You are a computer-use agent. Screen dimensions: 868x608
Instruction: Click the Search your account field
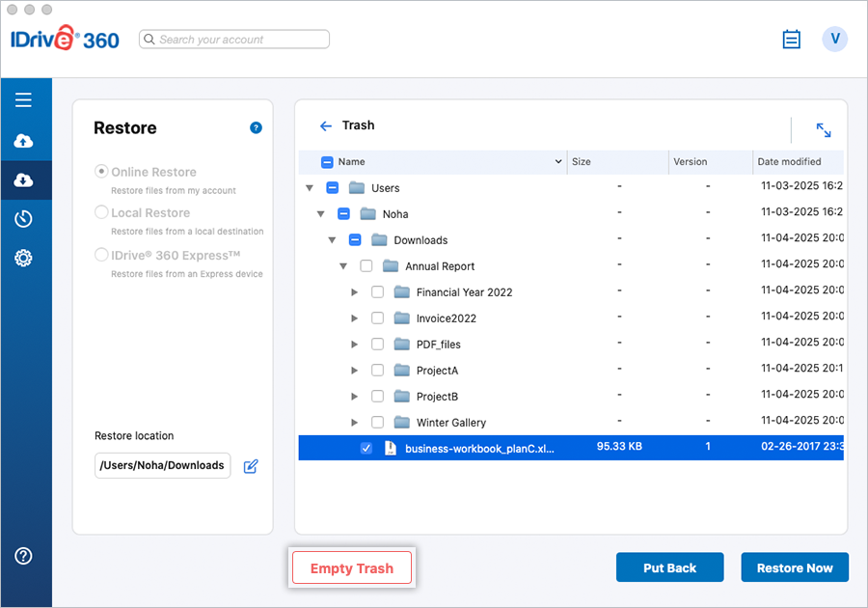click(x=234, y=40)
